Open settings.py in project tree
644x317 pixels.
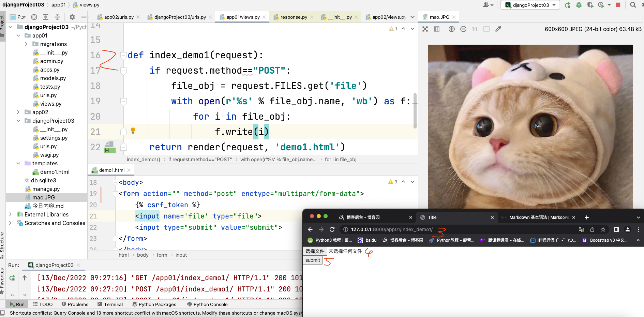54,138
